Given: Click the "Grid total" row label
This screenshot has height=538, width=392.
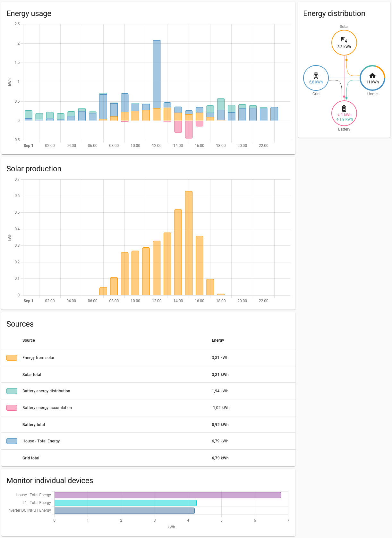Looking at the screenshot, I should pyautogui.click(x=31, y=458).
